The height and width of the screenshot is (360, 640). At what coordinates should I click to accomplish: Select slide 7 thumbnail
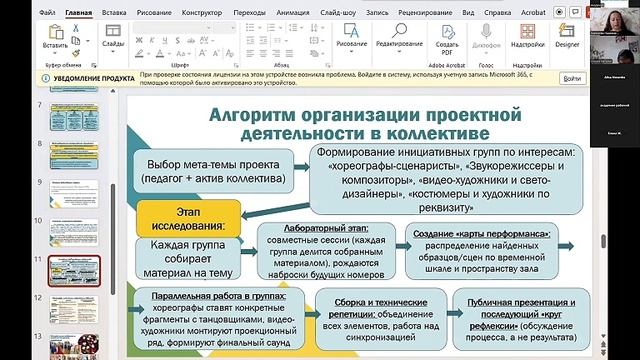[x=74, y=117]
